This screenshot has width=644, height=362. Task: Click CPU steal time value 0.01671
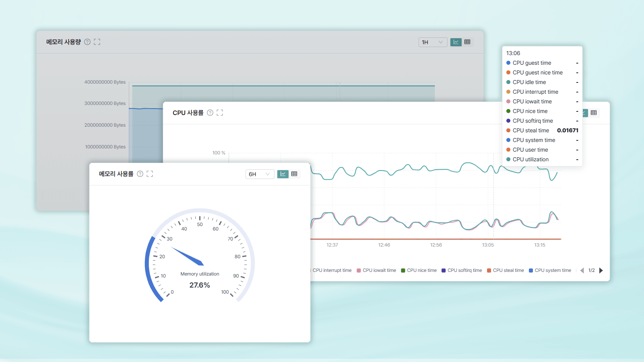click(568, 130)
